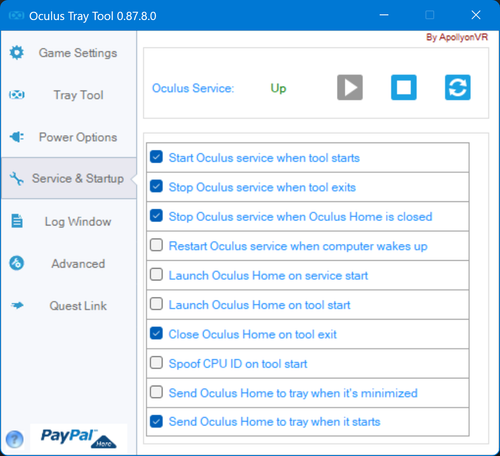Go to the Advanced tab
The height and width of the screenshot is (456, 500).
coord(69,263)
